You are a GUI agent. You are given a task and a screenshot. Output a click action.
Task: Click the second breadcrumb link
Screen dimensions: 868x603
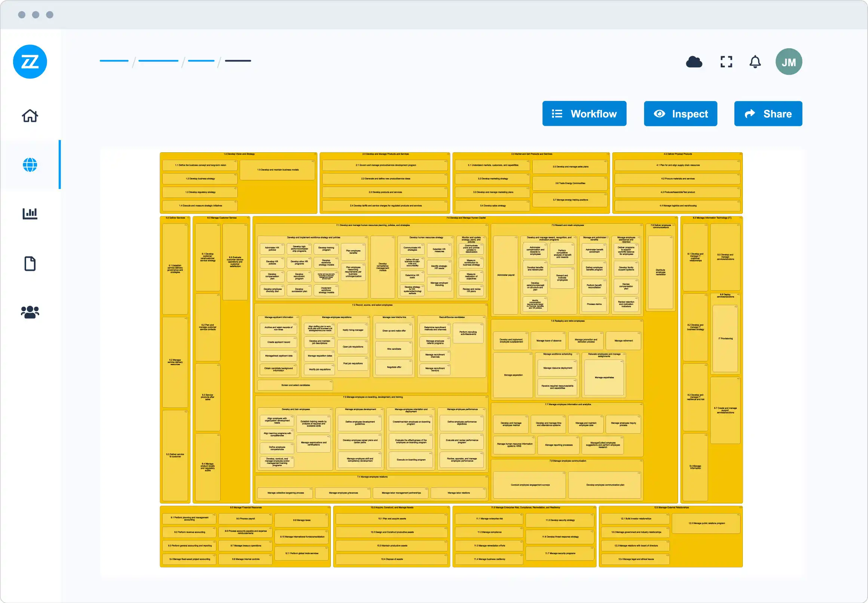point(158,61)
